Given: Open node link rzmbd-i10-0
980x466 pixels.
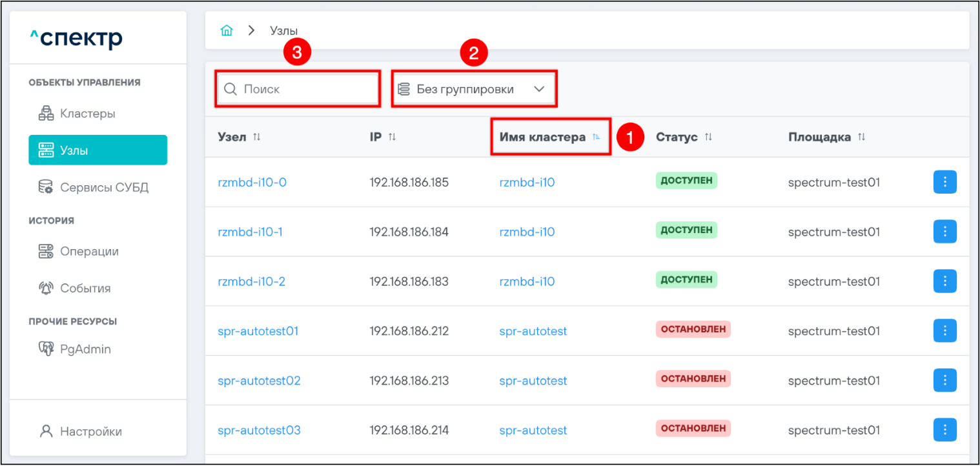Looking at the screenshot, I should click(x=252, y=183).
